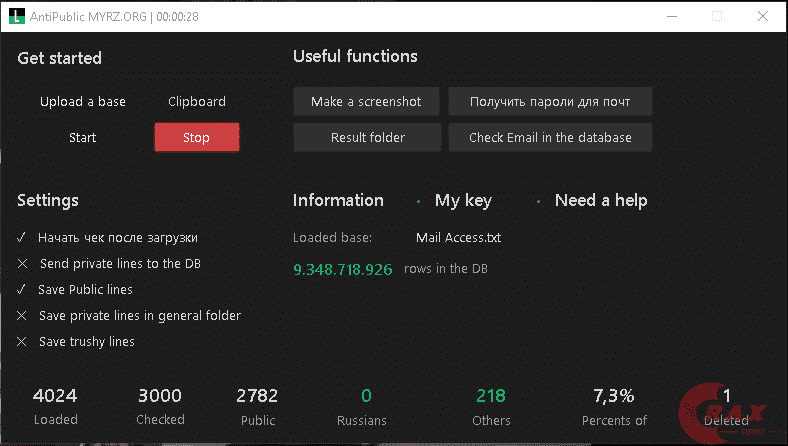This screenshot has width=788, height=446.
Task: Toggle Save Public lines option
Action: [x=75, y=290]
